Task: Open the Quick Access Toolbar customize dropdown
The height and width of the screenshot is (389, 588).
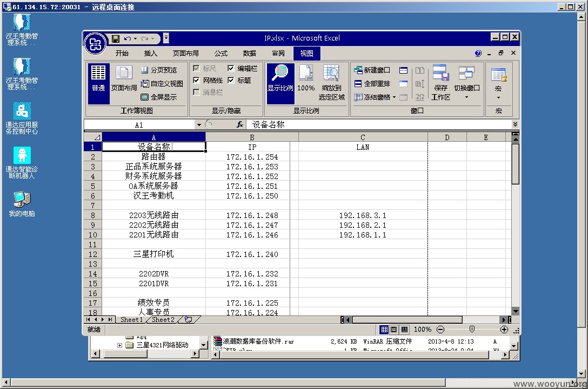Action: (x=166, y=38)
